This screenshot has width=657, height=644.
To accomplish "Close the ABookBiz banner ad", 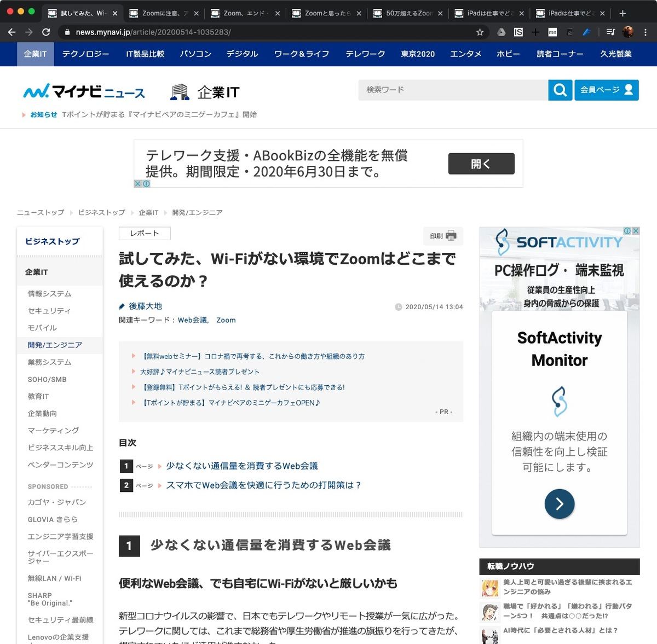I will click(x=139, y=184).
